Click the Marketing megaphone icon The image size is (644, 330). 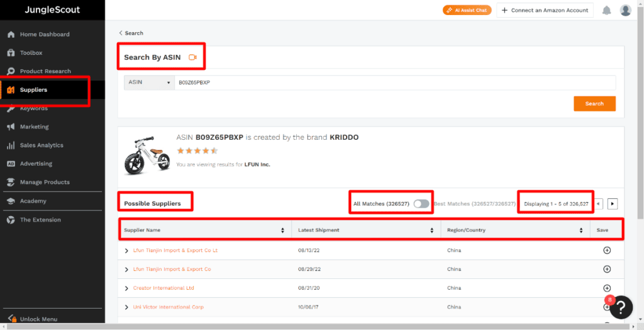point(11,127)
